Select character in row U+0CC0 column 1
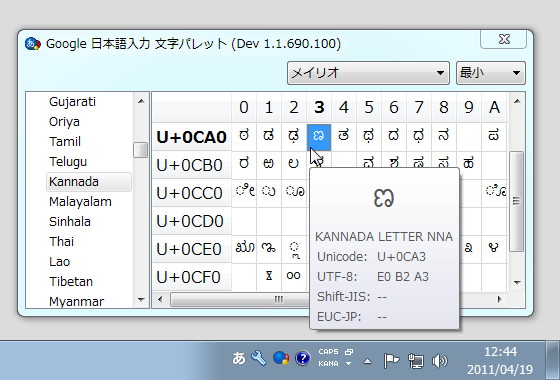Screen dimensions: 560x380 point(269,193)
